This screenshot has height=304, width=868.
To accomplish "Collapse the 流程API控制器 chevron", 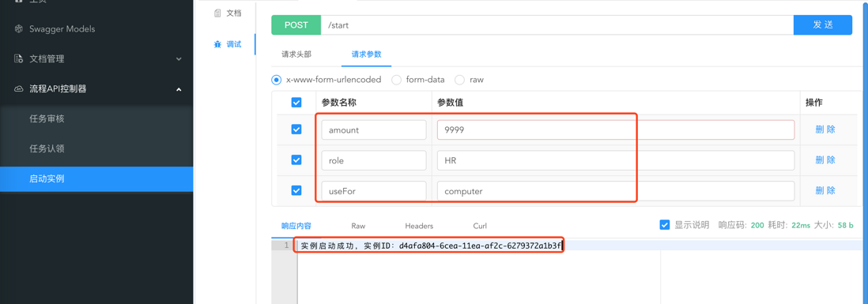I will coord(179,88).
